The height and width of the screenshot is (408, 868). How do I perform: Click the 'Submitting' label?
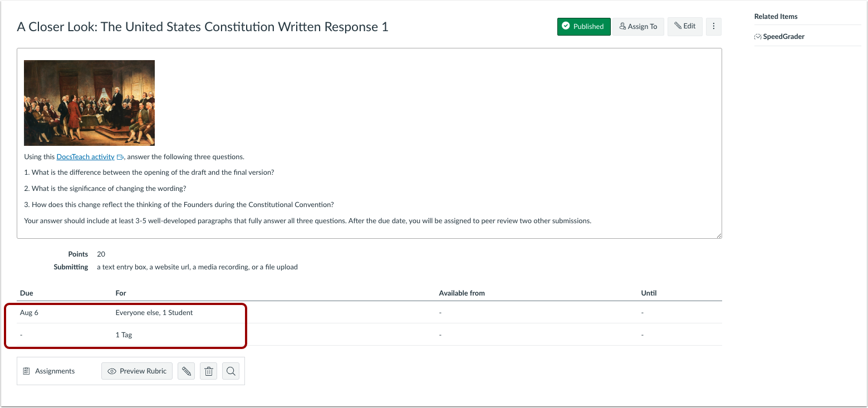tap(71, 267)
